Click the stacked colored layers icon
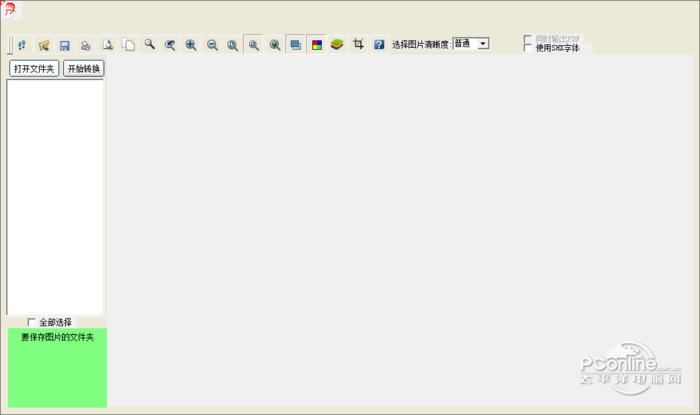700x415 pixels. click(337, 44)
